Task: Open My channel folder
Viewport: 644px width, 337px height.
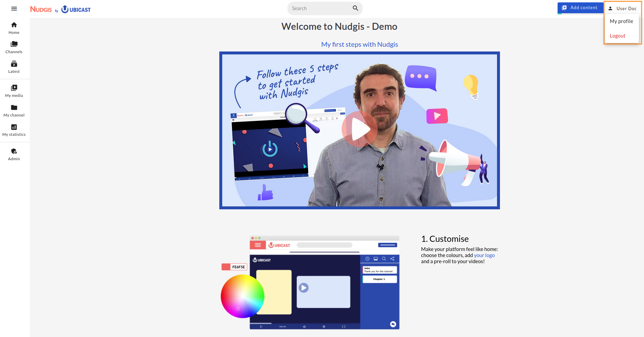Action: pos(14,111)
